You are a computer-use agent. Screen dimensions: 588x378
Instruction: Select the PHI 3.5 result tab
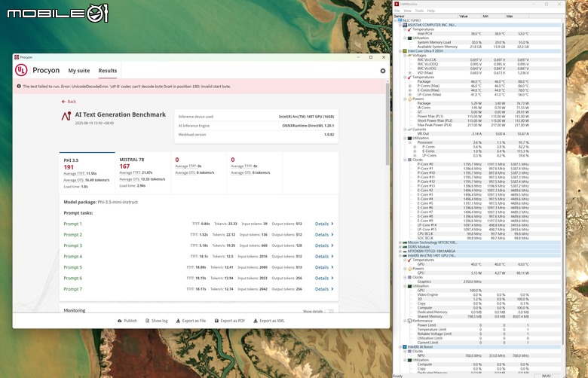[x=87, y=173]
